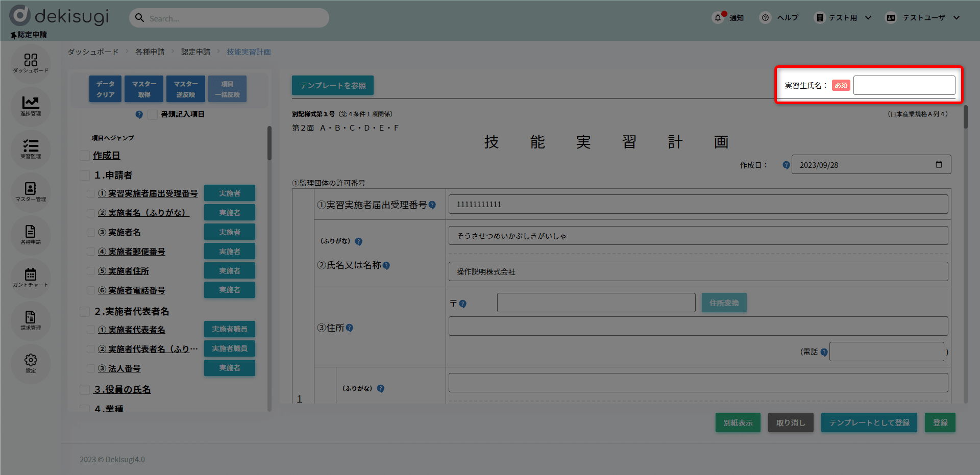
Task: Open the 請求管理 invoice sidebar icon
Action: (x=31, y=320)
